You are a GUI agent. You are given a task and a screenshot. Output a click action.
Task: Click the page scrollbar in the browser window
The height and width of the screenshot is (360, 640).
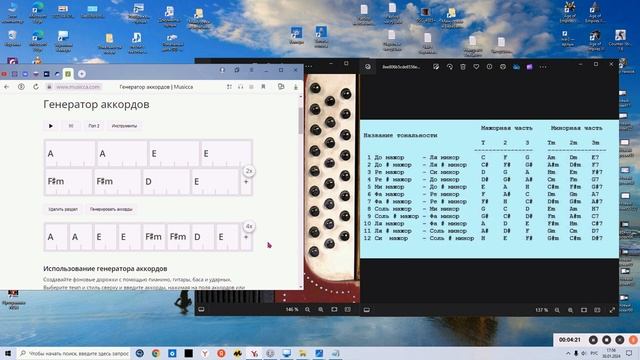(301, 121)
